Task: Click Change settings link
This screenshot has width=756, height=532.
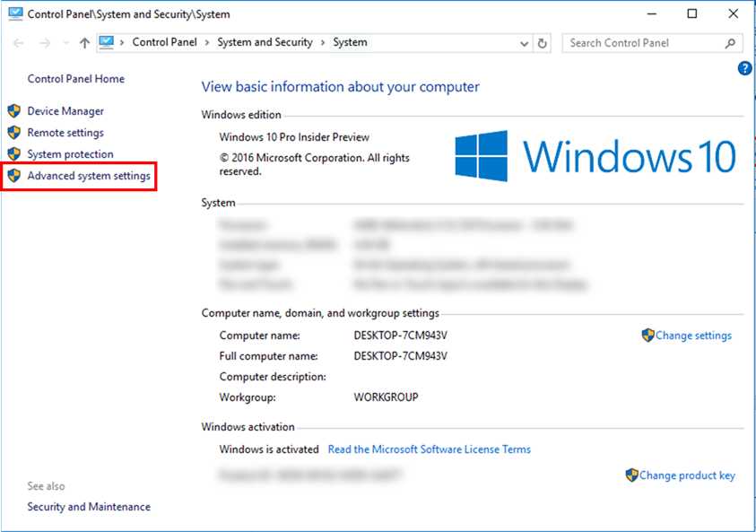Action: (693, 336)
